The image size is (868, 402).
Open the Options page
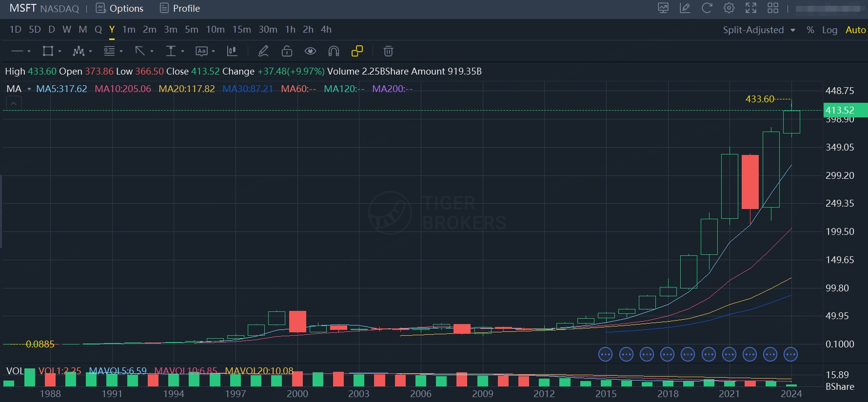(x=120, y=8)
